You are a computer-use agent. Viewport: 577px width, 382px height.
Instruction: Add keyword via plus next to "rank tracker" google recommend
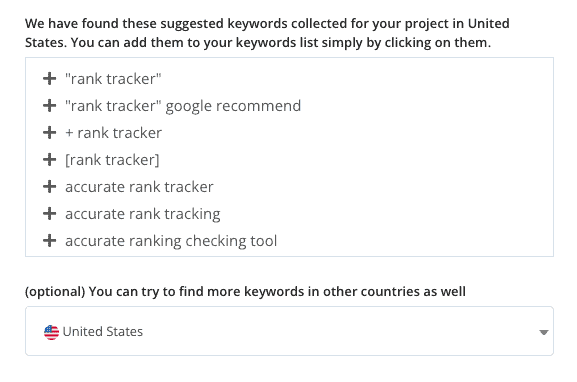(x=49, y=106)
